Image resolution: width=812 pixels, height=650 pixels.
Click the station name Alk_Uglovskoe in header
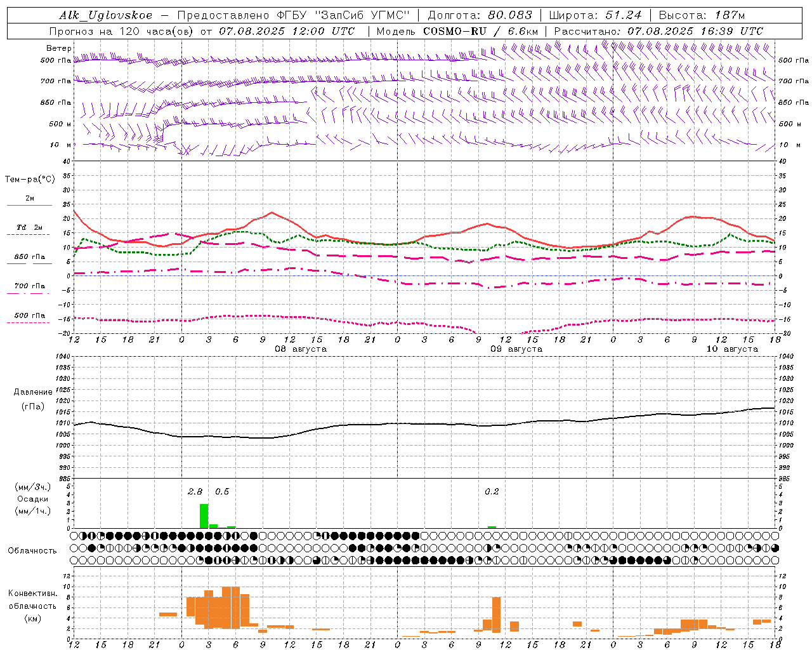point(106,15)
